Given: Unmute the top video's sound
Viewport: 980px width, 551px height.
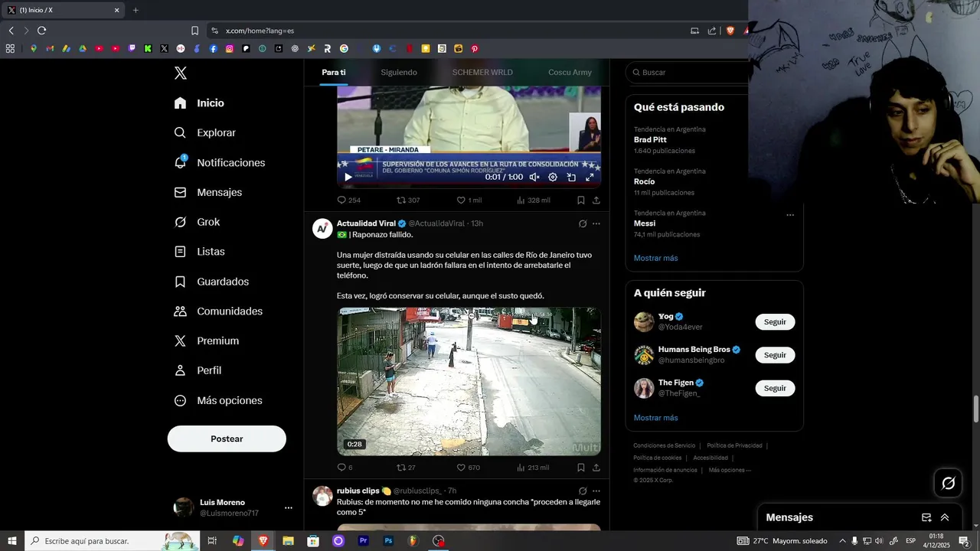Looking at the screenshot, I should point(534,178).
